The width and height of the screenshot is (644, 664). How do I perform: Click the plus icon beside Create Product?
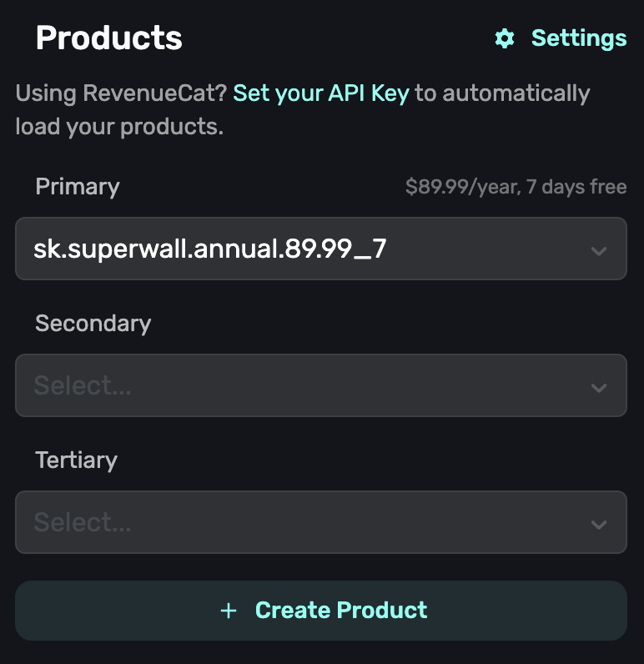coord(229,611)
